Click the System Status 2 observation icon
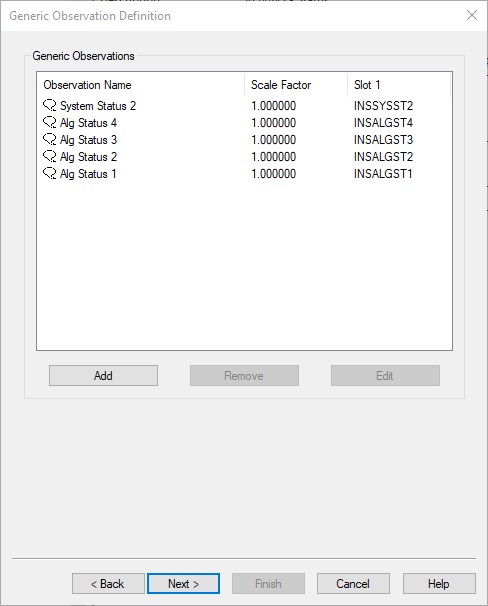The image size is (488, 606). (x=49, y=106)
